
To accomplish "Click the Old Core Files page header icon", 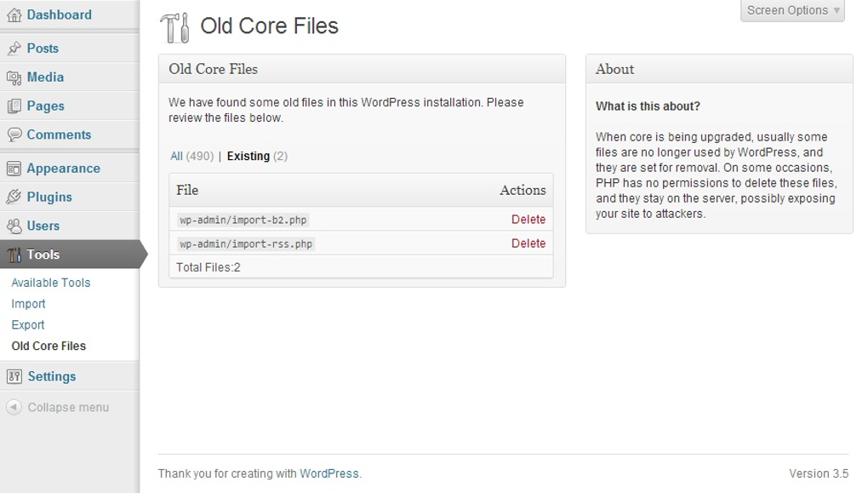I will [175, 26].
